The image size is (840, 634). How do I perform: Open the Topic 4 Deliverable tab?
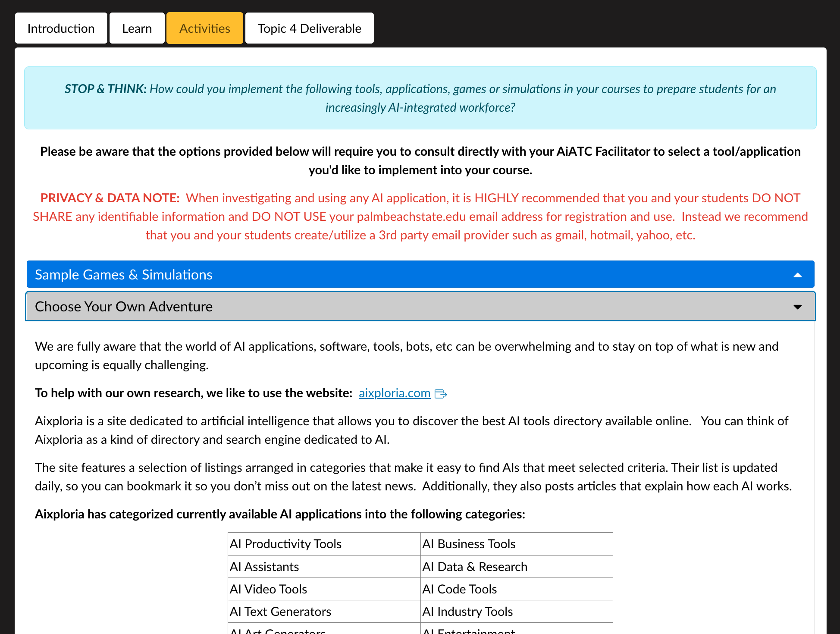click(309, 28)
